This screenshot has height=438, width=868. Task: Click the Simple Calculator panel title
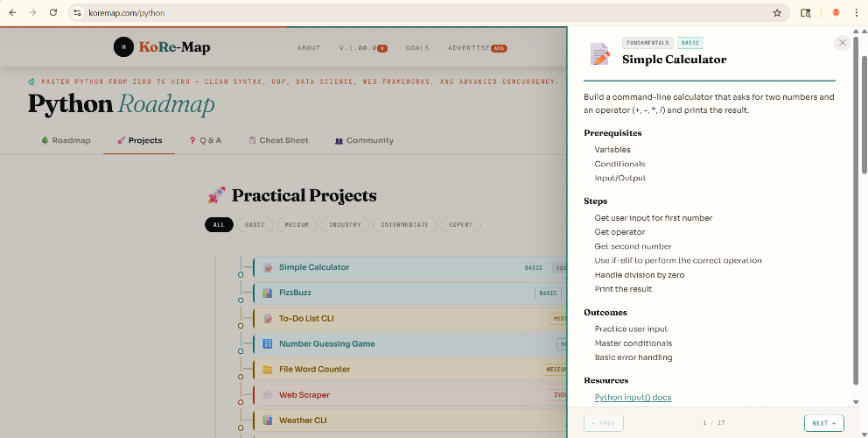tap(675, 60)
